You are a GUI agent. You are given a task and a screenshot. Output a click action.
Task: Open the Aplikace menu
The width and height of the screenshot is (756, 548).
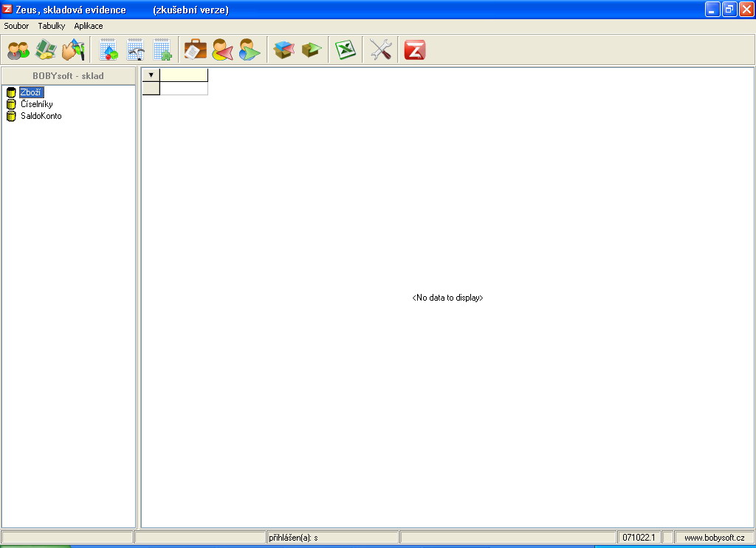89,26
